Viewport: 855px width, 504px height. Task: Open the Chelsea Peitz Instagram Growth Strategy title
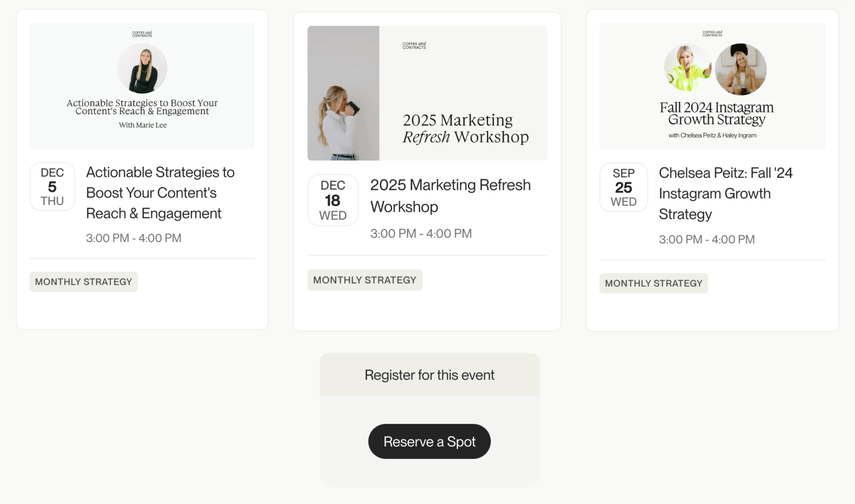pos(725,194)
